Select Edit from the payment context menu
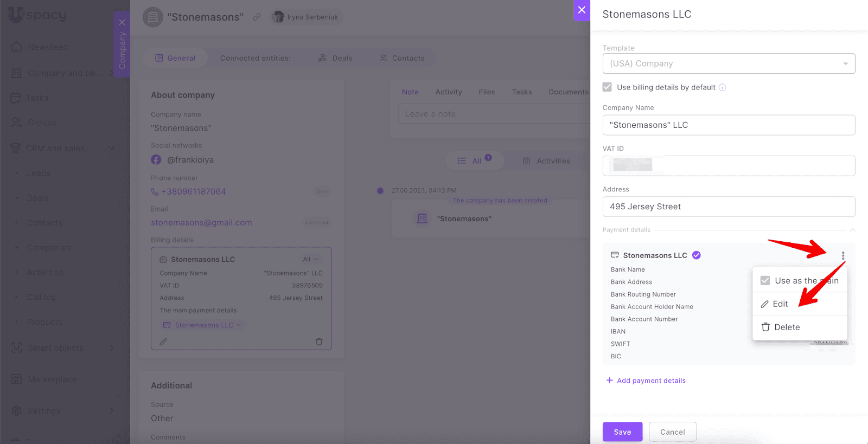The width and height of the screenshot is (868, 444). point(780,304)
